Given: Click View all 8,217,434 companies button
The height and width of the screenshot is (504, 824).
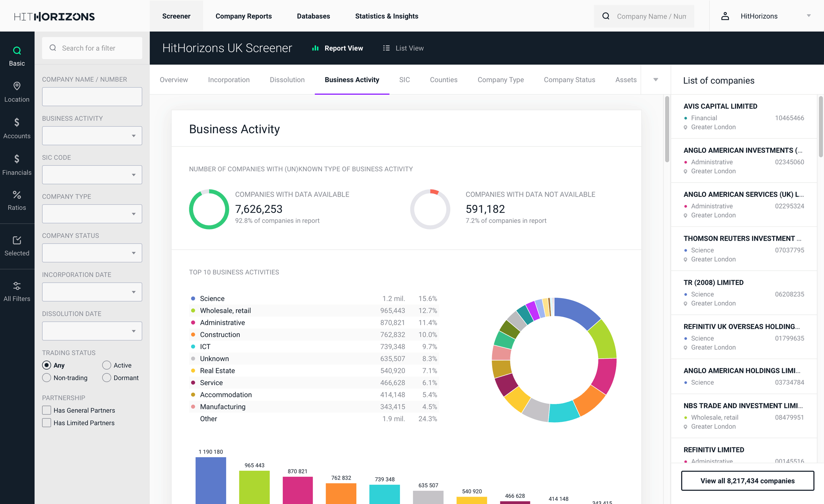Looking at the screenshot, I should 747,481.
